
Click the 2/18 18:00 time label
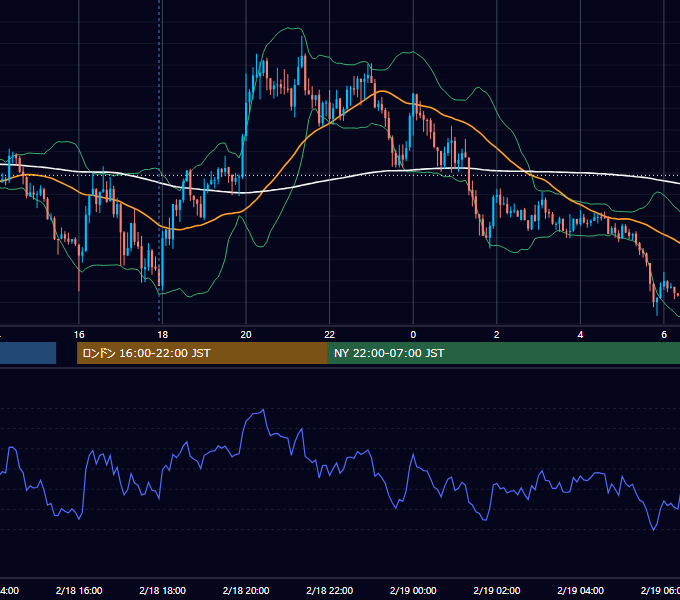tap(163, 590)
